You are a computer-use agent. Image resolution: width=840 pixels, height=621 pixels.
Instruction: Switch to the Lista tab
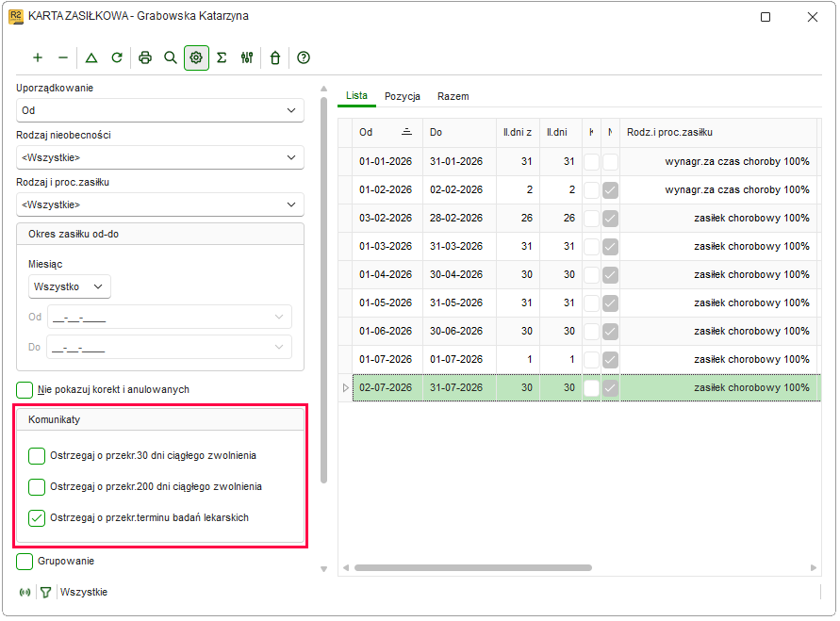(356, 96)
